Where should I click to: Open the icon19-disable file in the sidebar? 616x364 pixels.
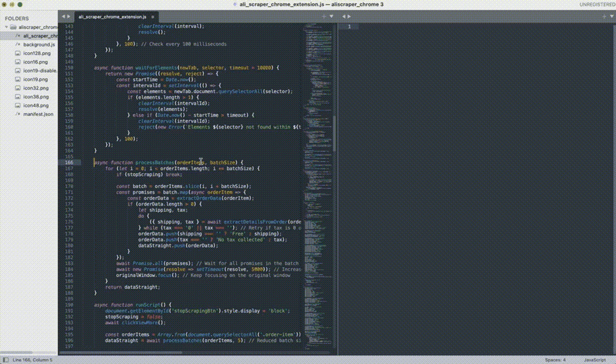coord(40,71)
